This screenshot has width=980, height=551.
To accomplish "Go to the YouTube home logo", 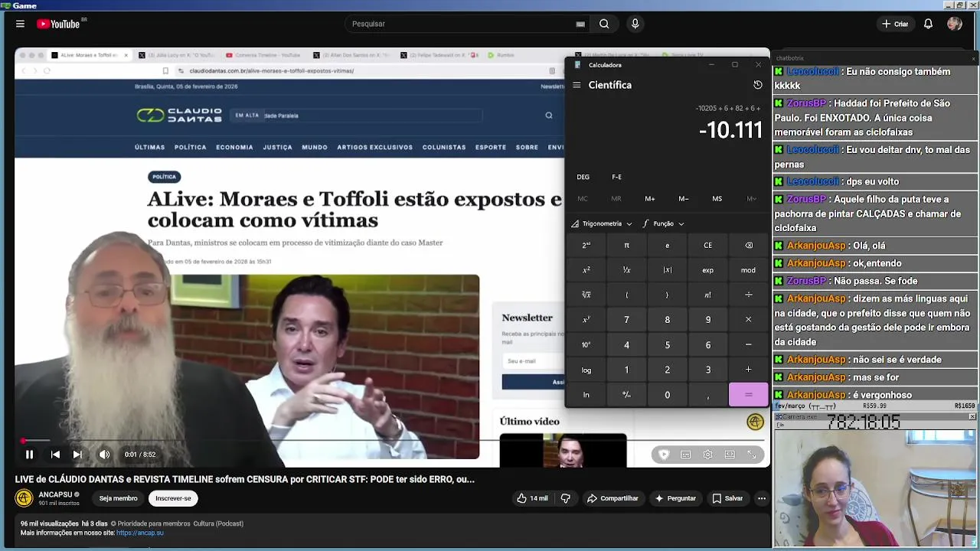I will tap(59, 24).
